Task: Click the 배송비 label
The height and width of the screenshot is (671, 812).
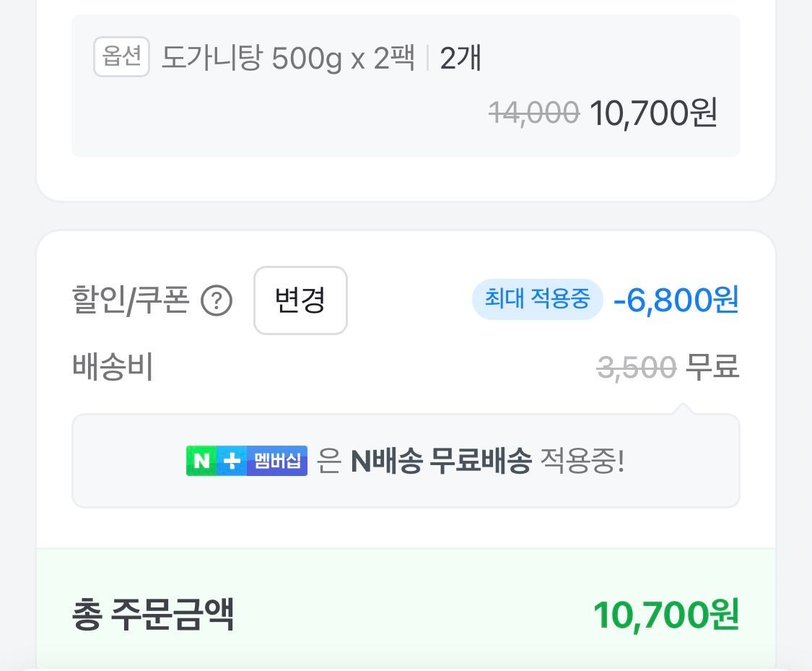Action: (x=113, y=367)
